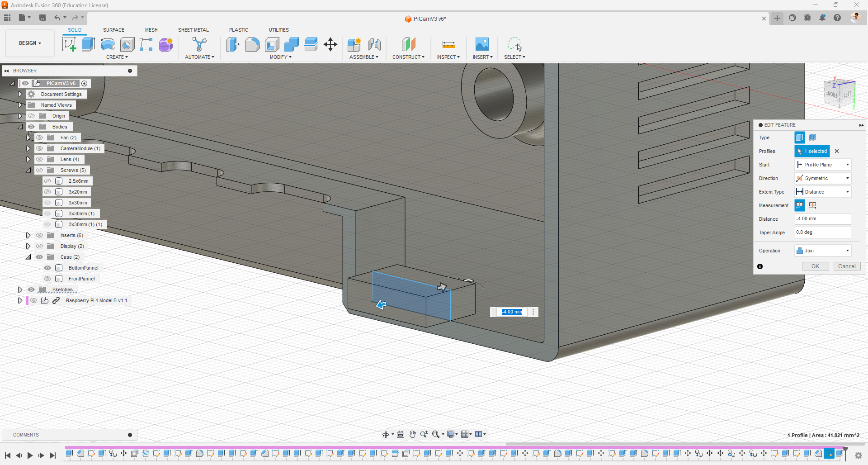This screenshot has height=465, width=868.
Task: Click the Insert image icon
Action: pyautogui.click(x=482, y=44)
